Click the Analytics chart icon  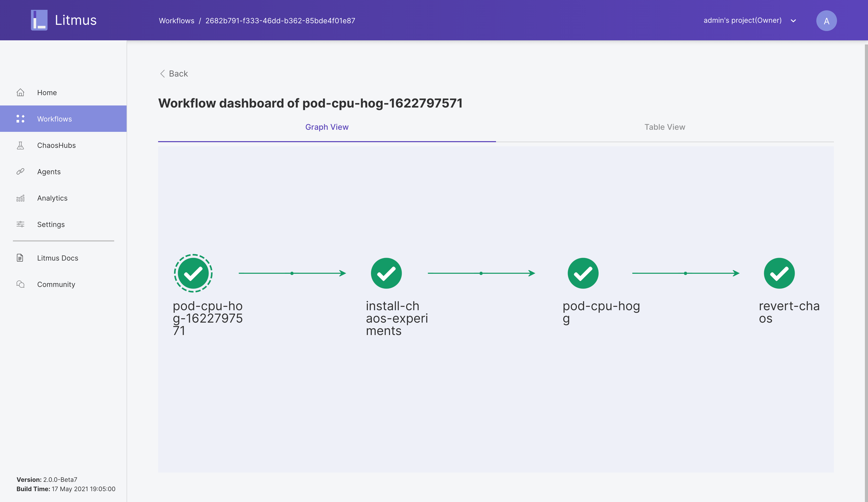[20, 198]
